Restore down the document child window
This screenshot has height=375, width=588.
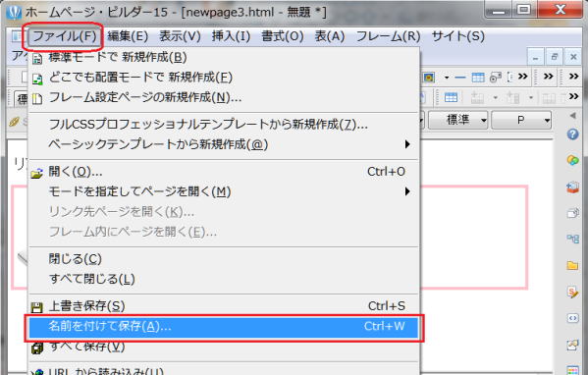[554, 57]
